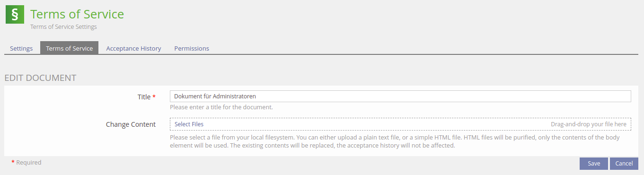Image resolution: width=644 pixels, height=175 pixels.
Task: Save the edited document
Action: [x=594, y=163]
